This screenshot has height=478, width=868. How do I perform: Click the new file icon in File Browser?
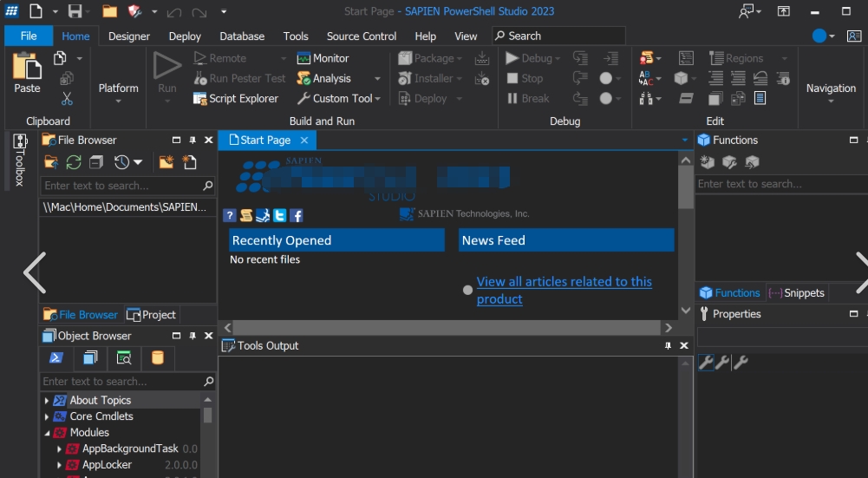pos(189,162)
